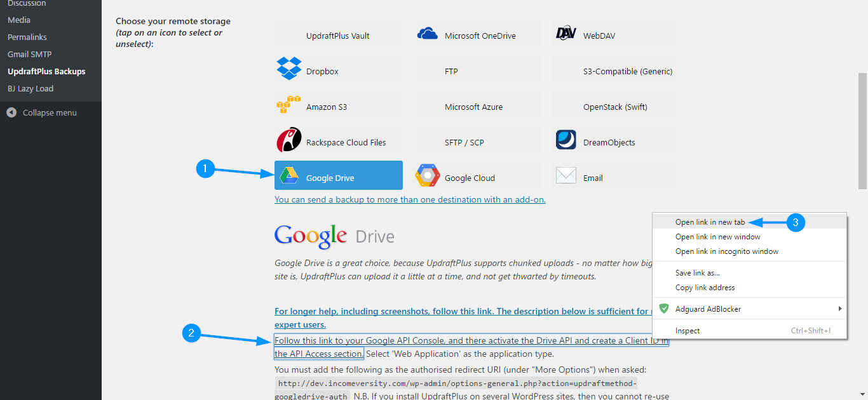The width and height of the screenshot is (868, 400).
Task: Select the DreamObjects moon icon
Action: click(x=566, y=140)
